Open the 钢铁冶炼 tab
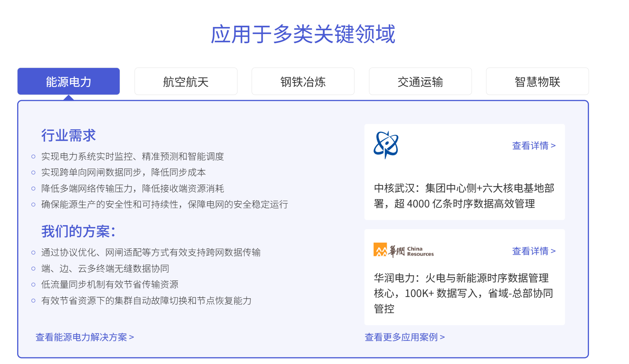 point(303,82)
